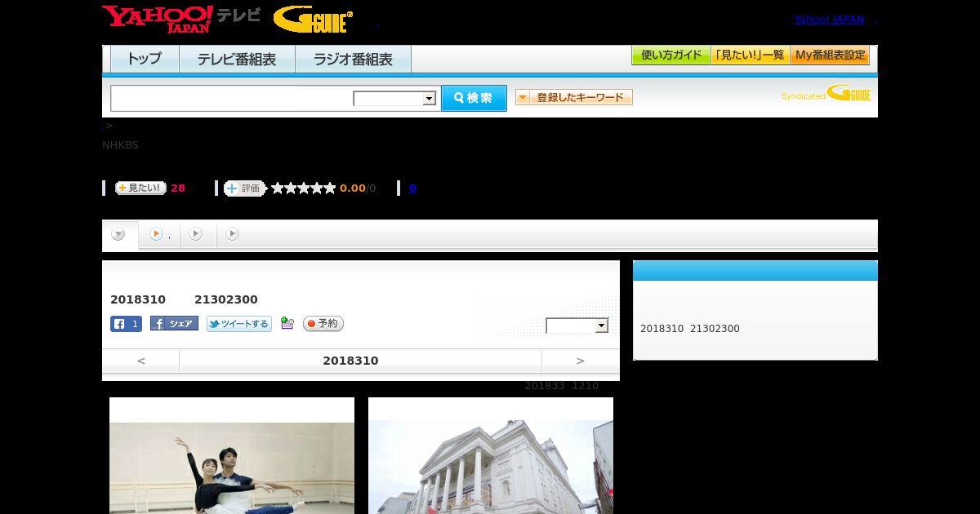Focus the keyword search input field
The image size is (980, 514).
[232, 98]
